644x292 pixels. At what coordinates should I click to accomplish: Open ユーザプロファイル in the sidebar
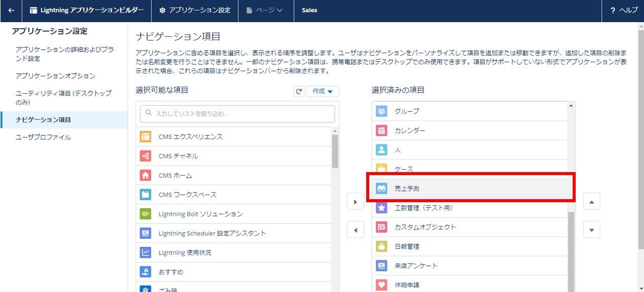tap(43, 137)
